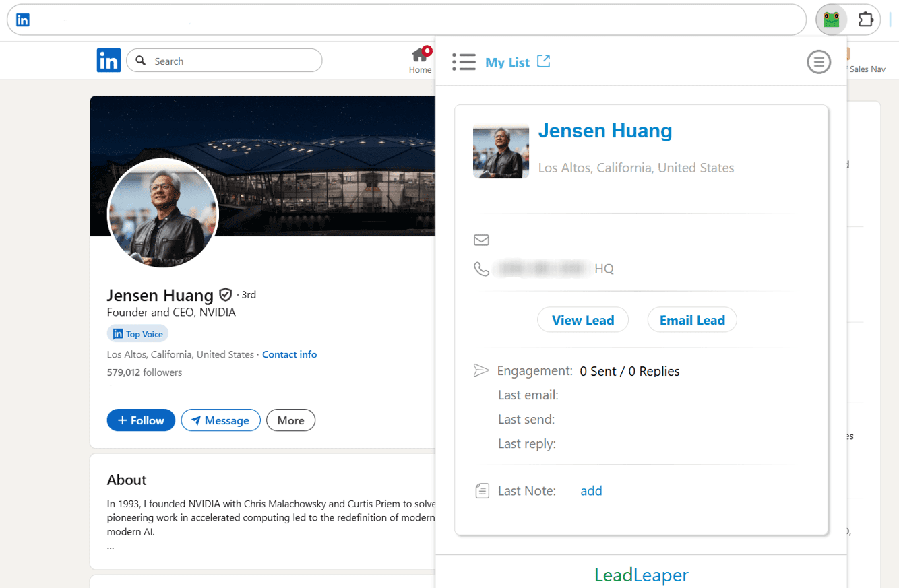This screenshot has height=588, width=899.
Task: Click the LeadLeaper frog extension icon
Action: click(831, 20)
